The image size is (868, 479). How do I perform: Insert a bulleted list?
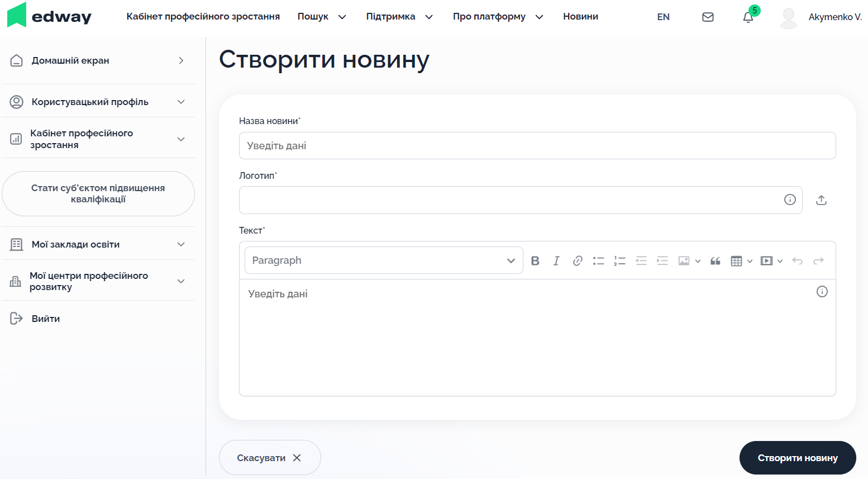(x=599, y=260)
